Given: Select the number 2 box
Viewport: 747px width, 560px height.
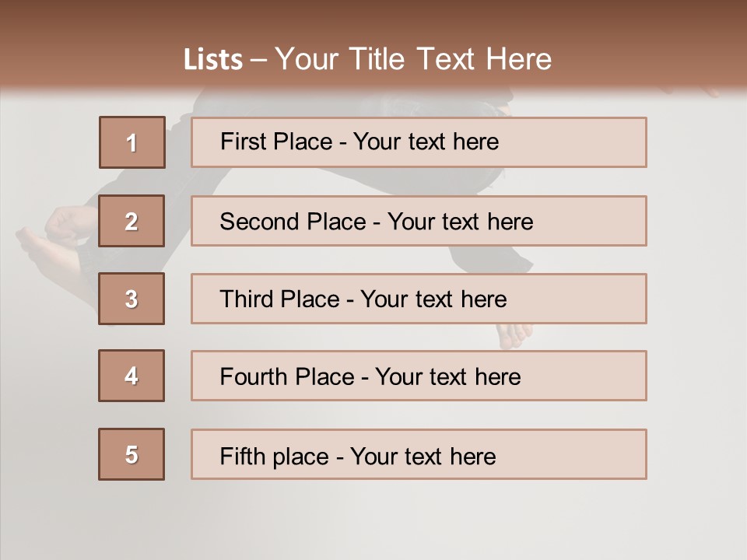Looking at the screenshot, I should tap(132, 221).
